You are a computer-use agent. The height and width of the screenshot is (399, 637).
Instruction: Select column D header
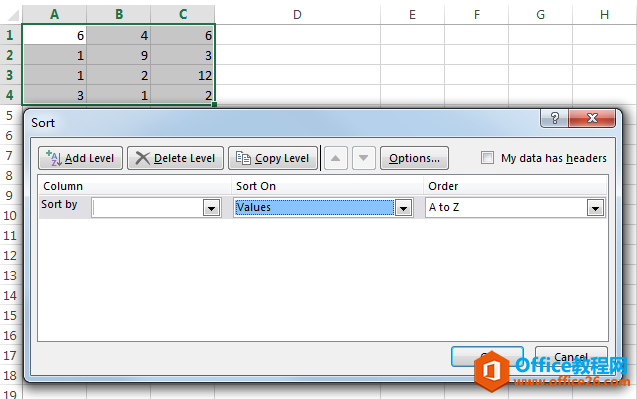coord(297,15)
